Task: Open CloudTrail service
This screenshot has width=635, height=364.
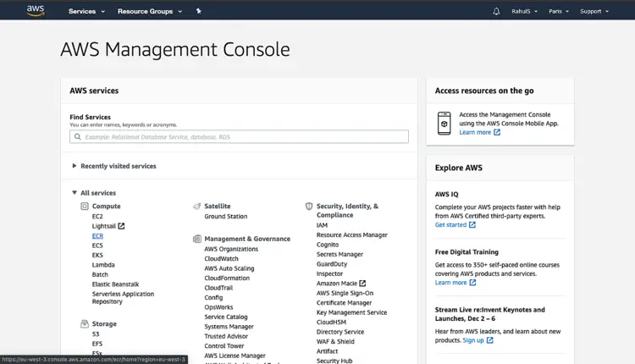Action: [218, 288]
